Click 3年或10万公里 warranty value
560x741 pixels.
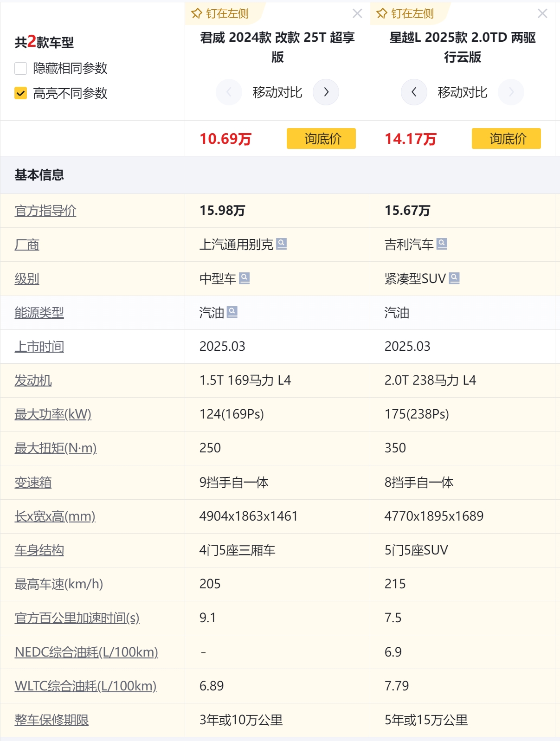pyautogui.click(x=241, y=720)
